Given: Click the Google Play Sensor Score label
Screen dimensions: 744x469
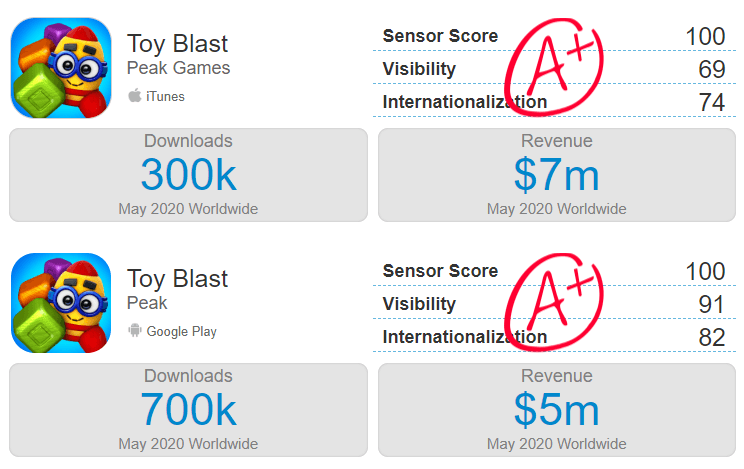Looking at the screenshot, I should pyautogui.click(x=440, y=271).
